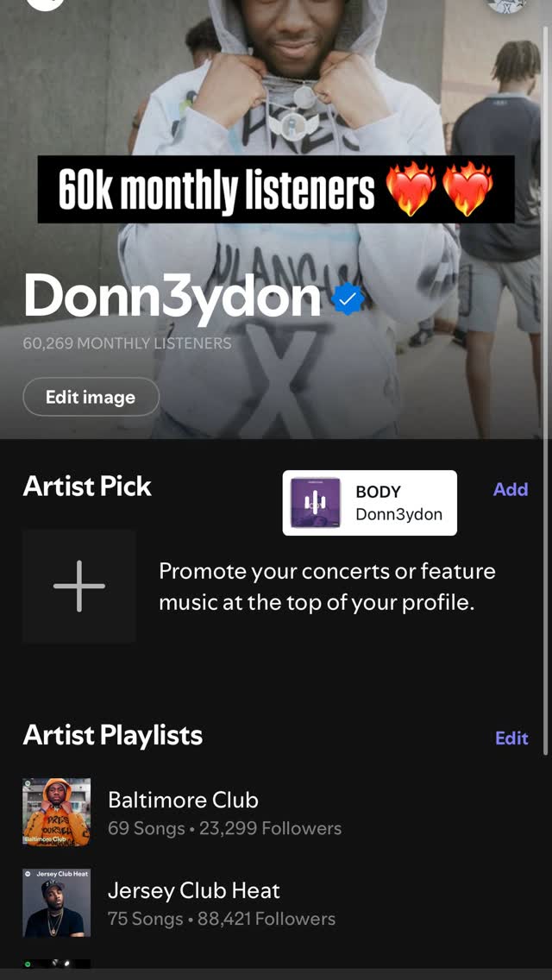
Task: Open the Baltimore Club playlist
Action: [x=276, y=813]
